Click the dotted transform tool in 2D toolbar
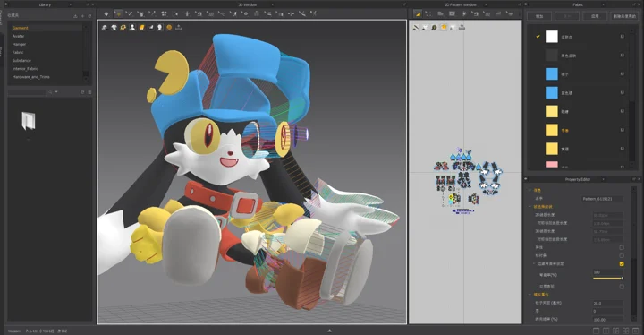Screen dimensions: 644x335 coord(428,13)
